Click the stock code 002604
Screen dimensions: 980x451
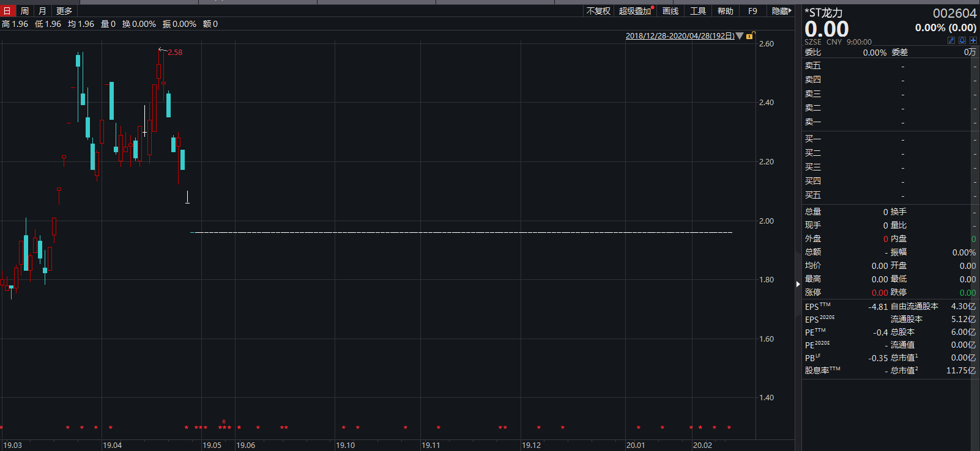pyautogui.click(x=954, y=13)
